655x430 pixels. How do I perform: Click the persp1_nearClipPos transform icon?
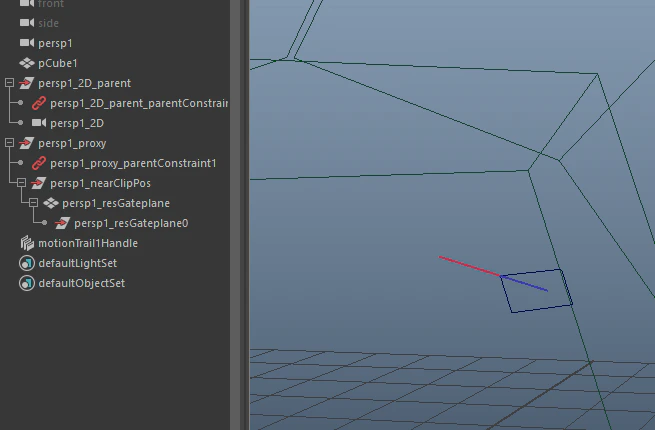39,183
